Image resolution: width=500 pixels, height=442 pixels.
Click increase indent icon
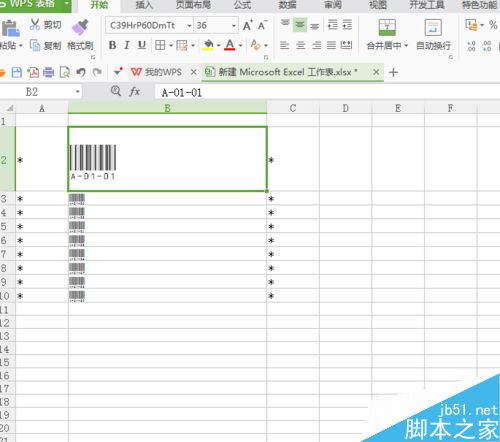[x=347, y=25]
